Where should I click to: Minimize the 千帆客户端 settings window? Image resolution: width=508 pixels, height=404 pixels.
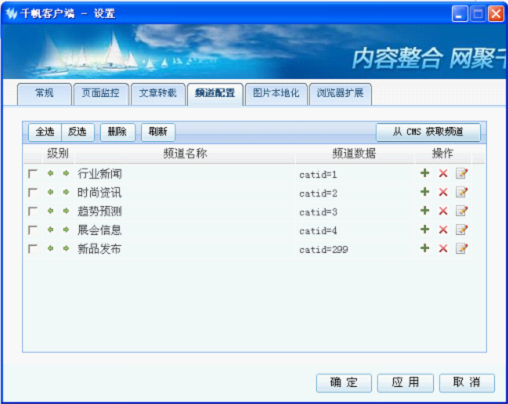tap(460, 14)
